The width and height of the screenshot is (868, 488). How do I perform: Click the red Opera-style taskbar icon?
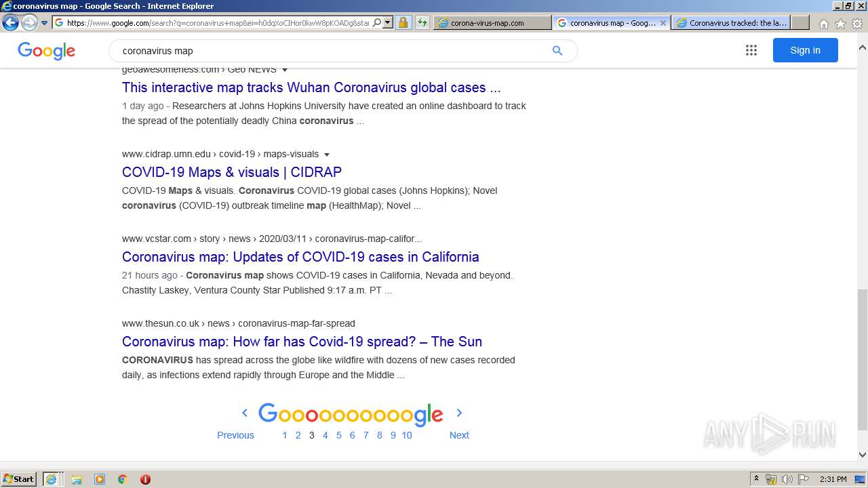point(145,479)
